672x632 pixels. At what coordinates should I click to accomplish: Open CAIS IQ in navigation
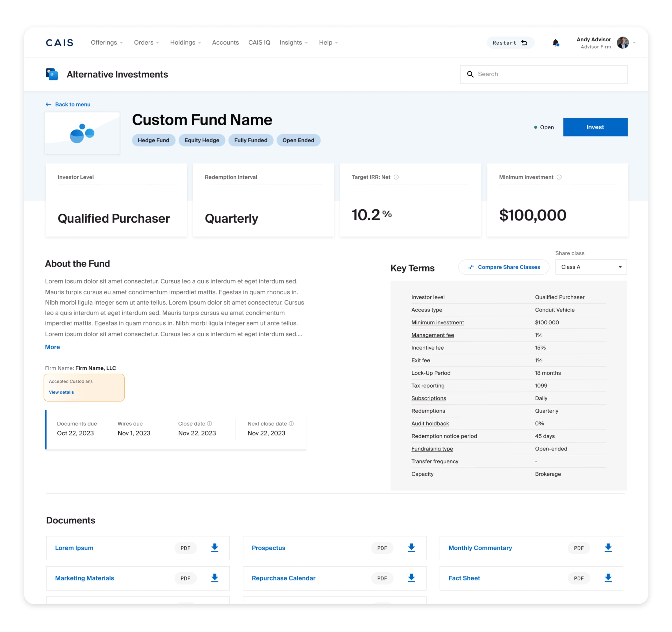pos(259,43)
